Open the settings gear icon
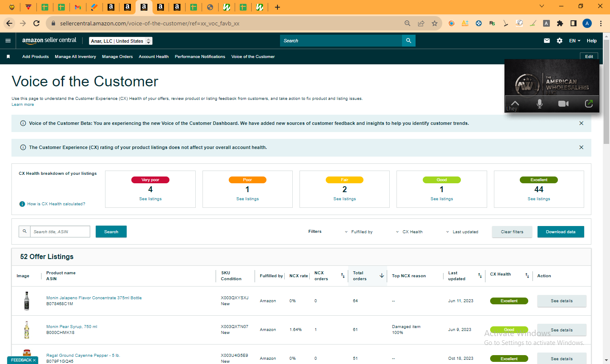The height and width of the screenshot is (364, 610). (x=560, y=41)
